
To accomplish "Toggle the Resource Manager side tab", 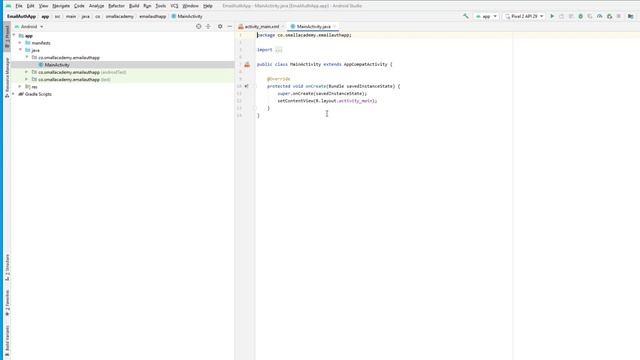I will [x=7, y=77].
